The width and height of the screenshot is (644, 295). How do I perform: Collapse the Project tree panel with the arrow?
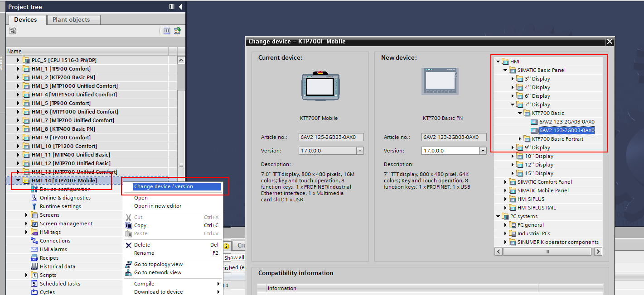click(180, 7)
